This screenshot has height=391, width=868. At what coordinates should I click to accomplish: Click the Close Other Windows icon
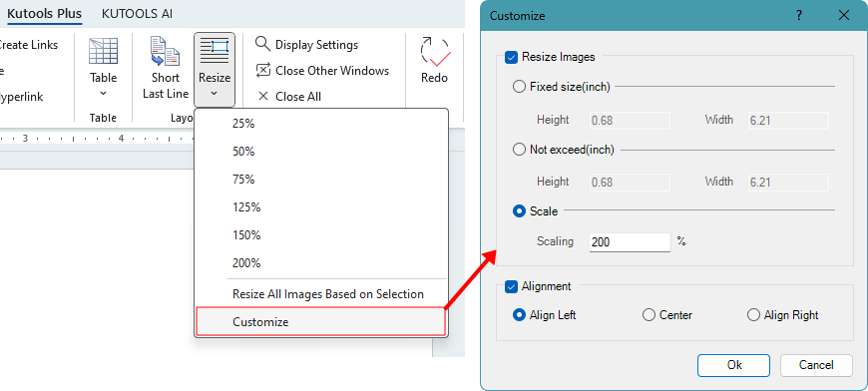pos(263,70)
